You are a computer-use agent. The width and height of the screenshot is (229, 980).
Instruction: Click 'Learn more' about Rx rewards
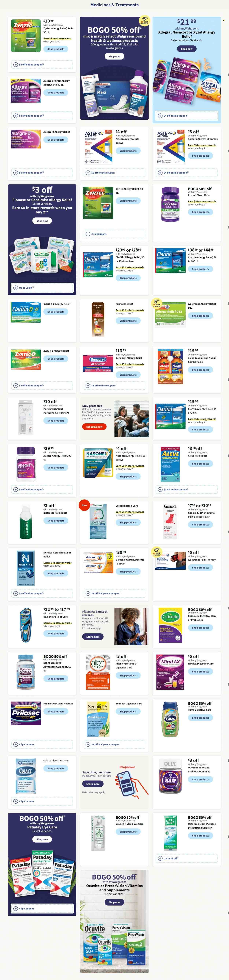pos(93,636)
